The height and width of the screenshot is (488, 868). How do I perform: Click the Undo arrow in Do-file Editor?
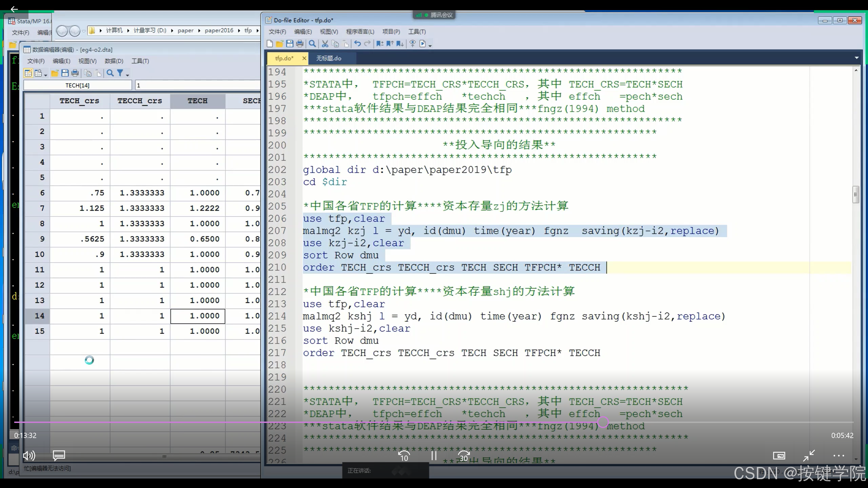357,44
